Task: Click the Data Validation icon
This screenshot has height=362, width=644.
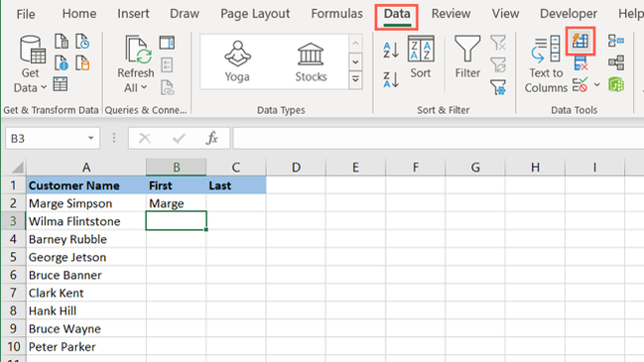Action: click(580, 85)
